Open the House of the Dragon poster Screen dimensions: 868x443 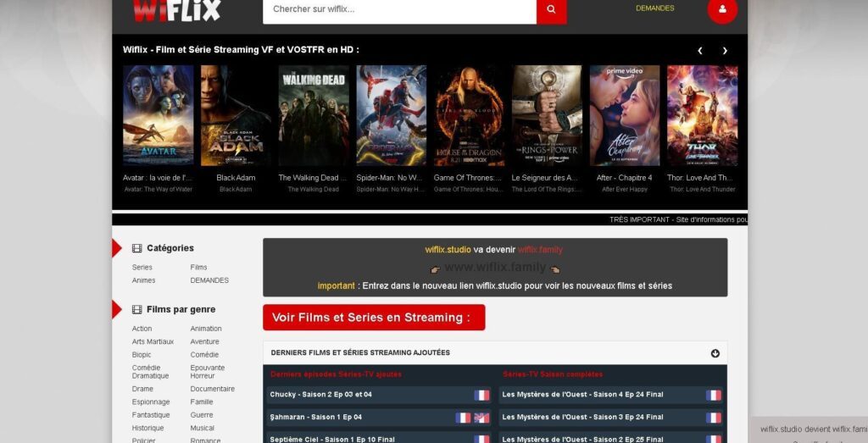469,115
